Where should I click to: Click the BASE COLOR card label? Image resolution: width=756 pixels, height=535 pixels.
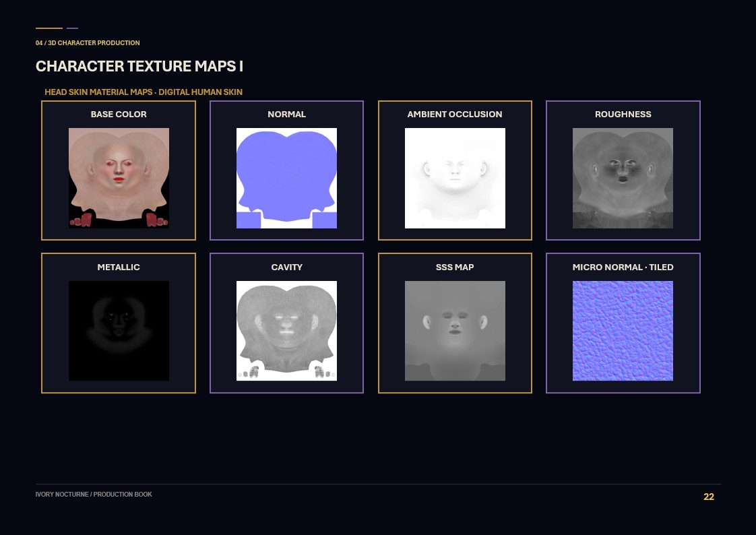[x=119, y=115]
